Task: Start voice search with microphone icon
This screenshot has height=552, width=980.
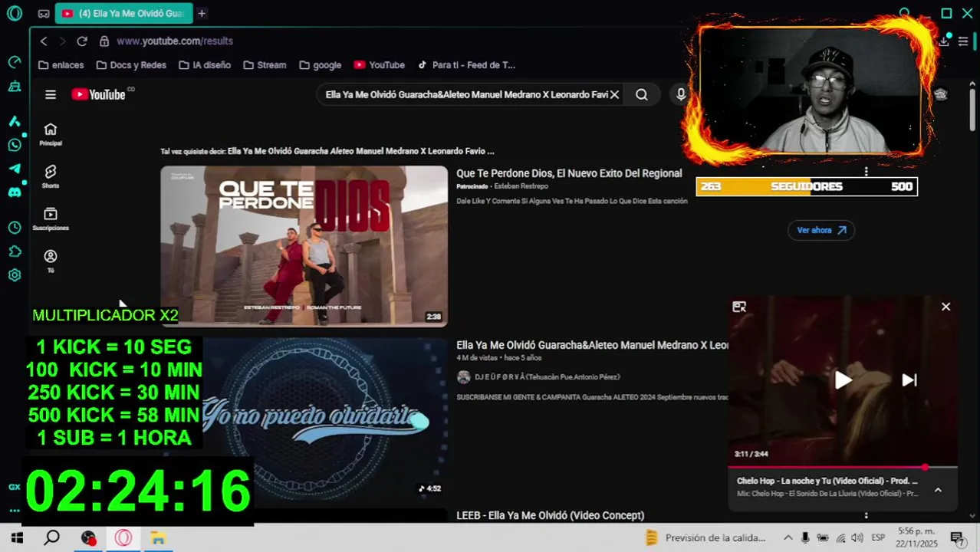Action: [680, 94]
